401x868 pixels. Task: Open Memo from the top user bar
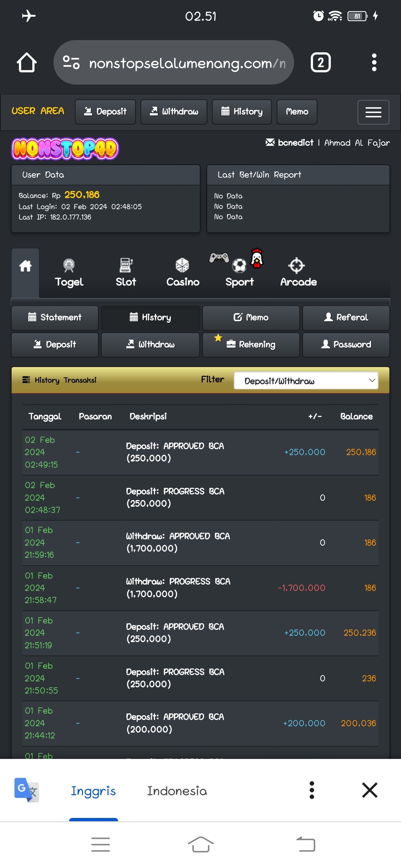point(297,112)
